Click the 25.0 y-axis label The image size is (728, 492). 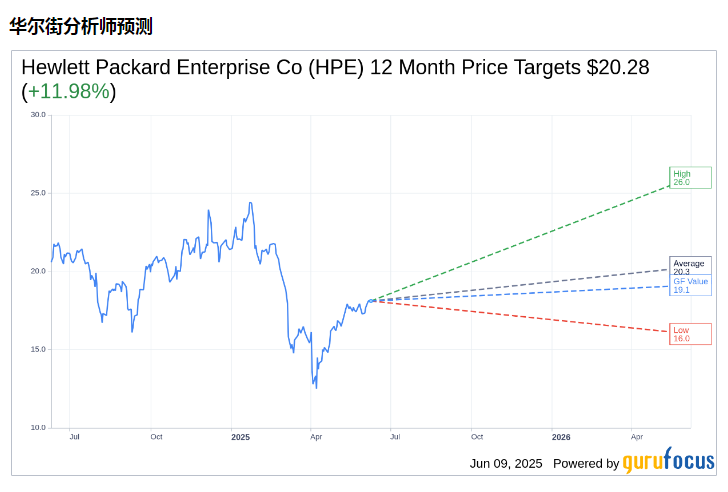click(38, 193)
